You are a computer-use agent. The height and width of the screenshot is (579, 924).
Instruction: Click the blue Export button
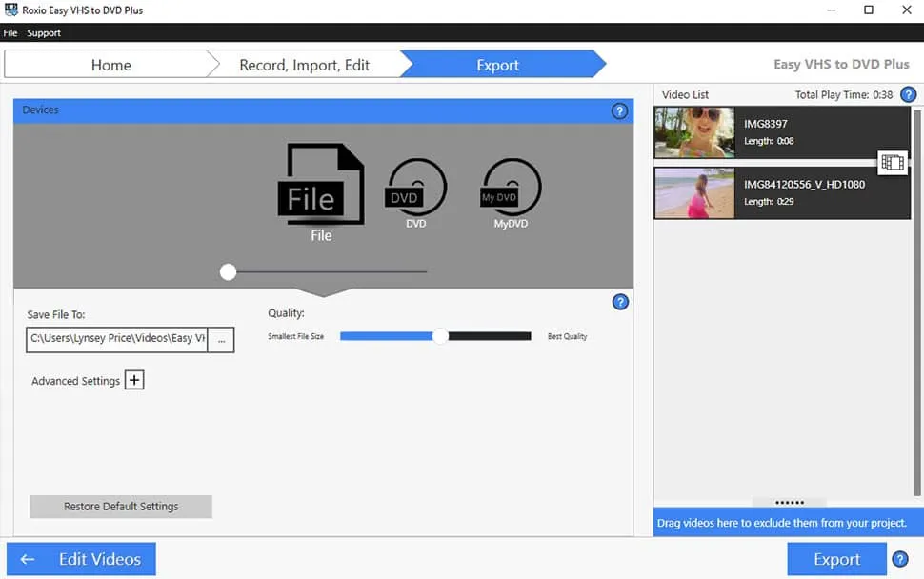coord(836,559)
